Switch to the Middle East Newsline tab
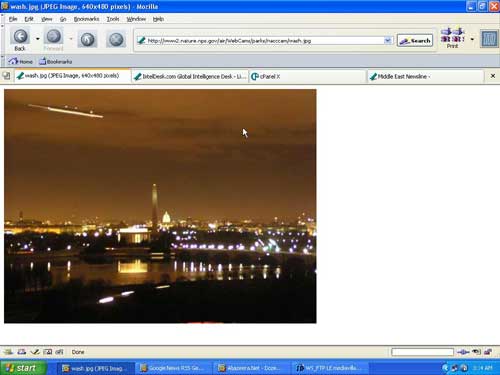The height and width of the screenshot is (375, 500). pos(426,77)
